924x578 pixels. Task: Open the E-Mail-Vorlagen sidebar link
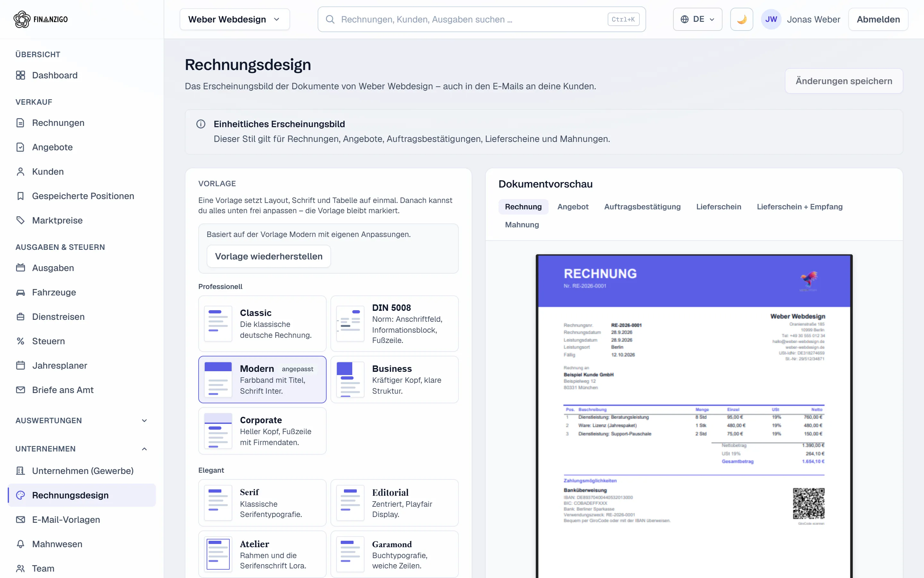pos(81,520)
